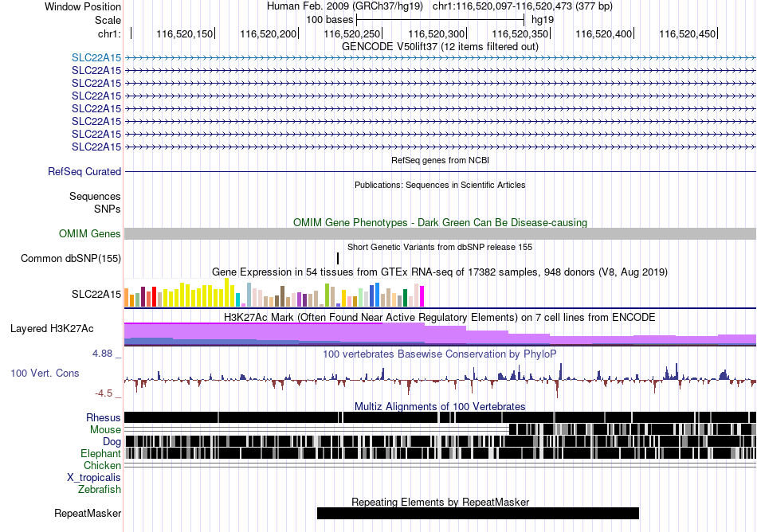The image size is (757, 532).
Task: Click the H3K27Ac Mark track title
Action: [x=440, y=317]
